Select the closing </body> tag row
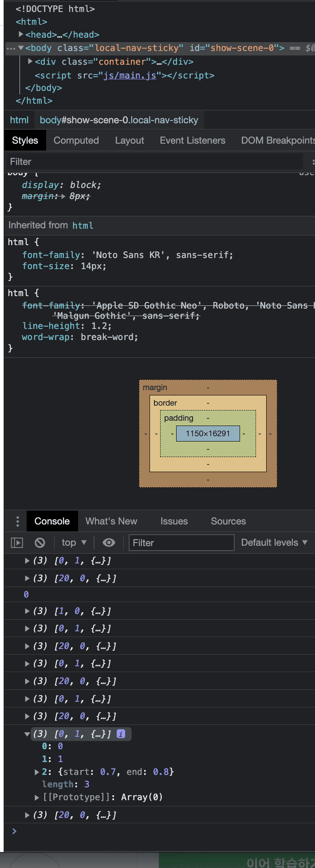The image size is (315, 868). 43,88
